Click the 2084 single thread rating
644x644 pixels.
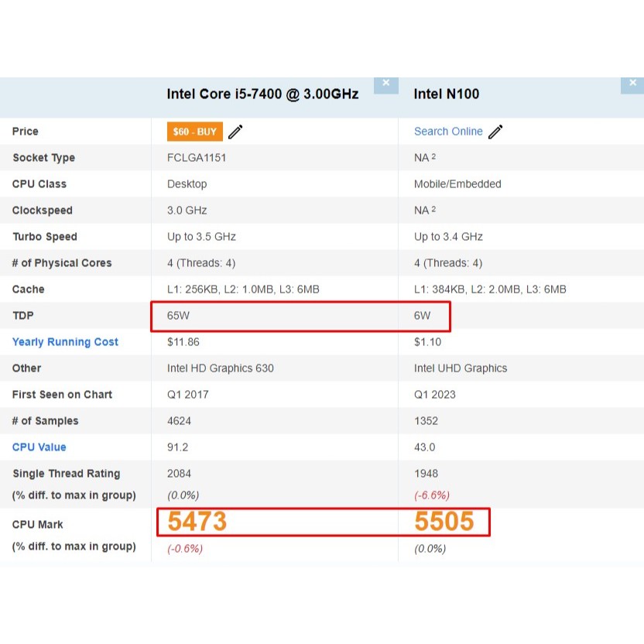click(x=179, y=474)
